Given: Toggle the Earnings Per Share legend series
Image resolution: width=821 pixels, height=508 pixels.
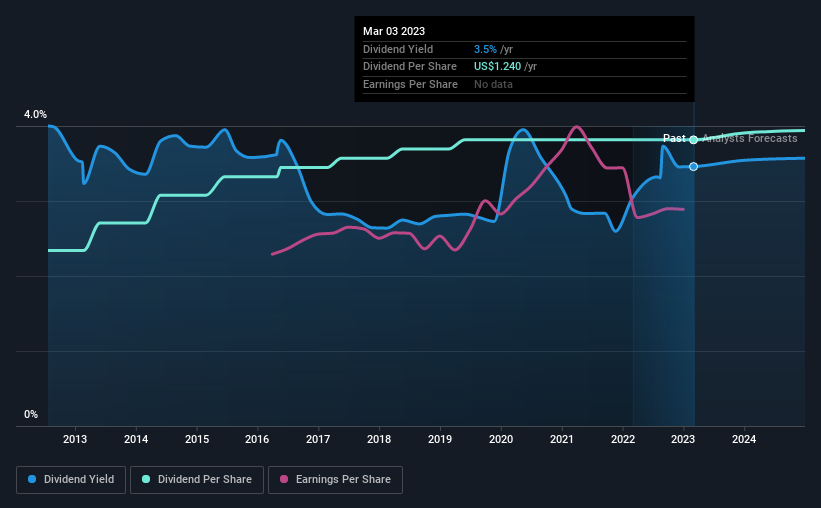Looking at the screenshot, I should [335, 480].
